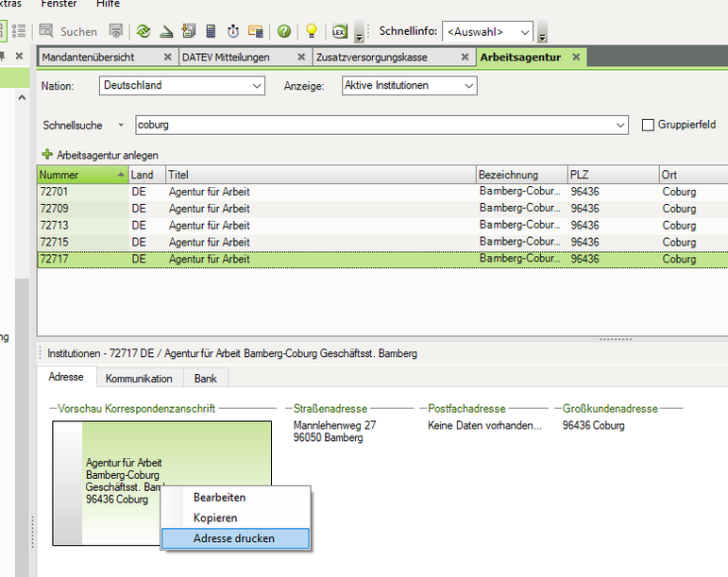Select the row with Nummer 72713
Image resolution: width=728 pixels, height=577 pixels.
coord(382,225)
